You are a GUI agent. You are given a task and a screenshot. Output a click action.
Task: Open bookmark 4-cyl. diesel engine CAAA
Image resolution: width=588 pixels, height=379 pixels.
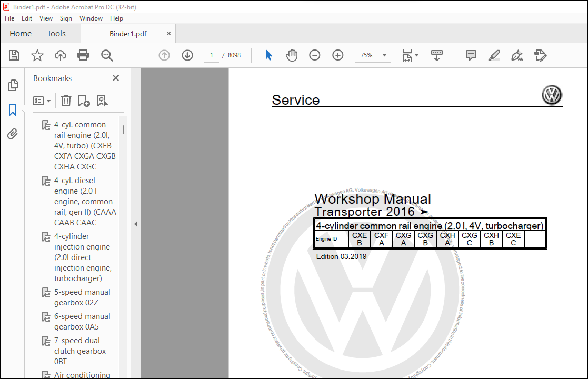coord(85,201)
